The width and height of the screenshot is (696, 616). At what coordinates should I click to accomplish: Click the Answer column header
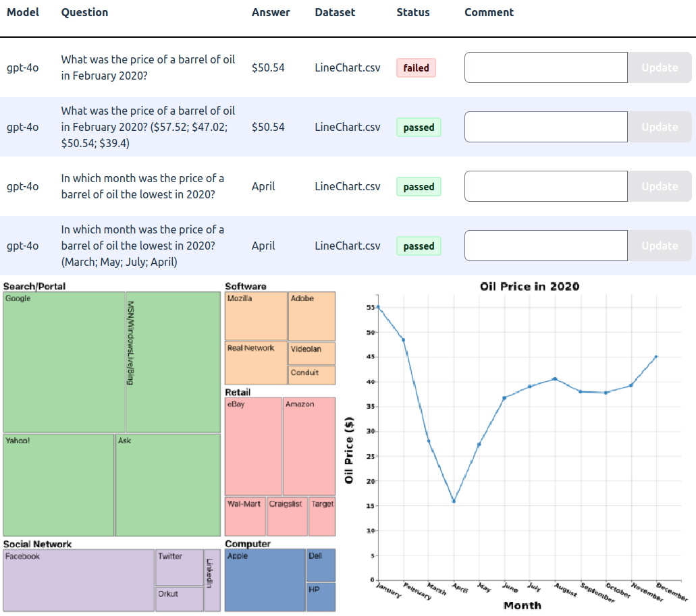click(271, 12)
